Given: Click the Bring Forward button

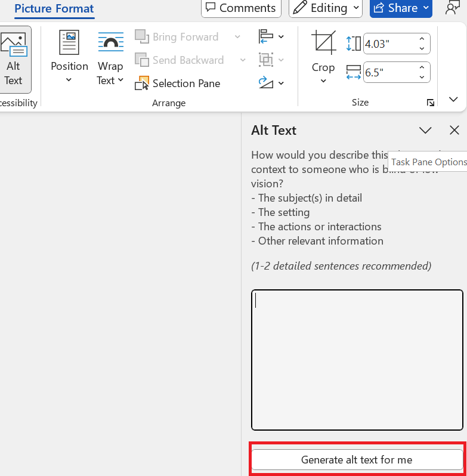Looking at the screenshot, I should [x=178, y=37].
